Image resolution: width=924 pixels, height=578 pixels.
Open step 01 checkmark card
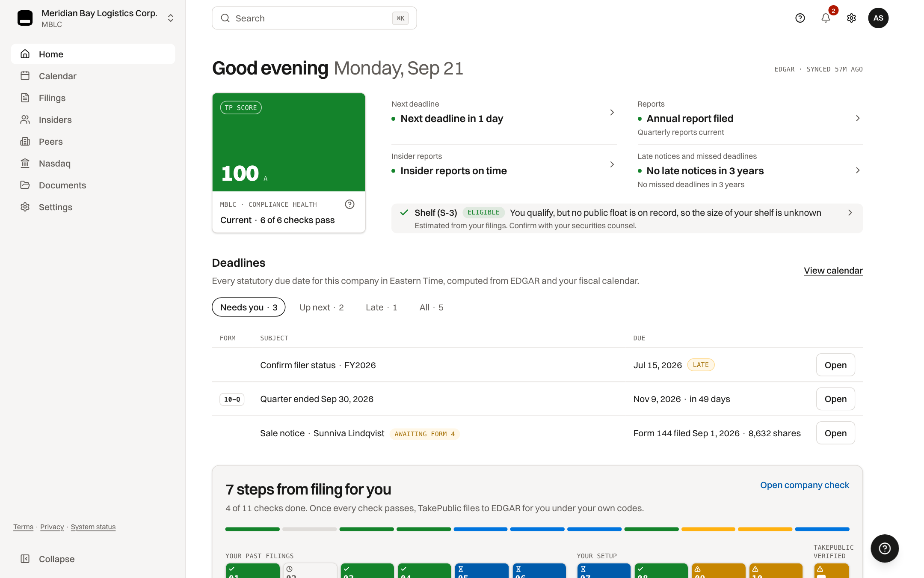(252, 571)
